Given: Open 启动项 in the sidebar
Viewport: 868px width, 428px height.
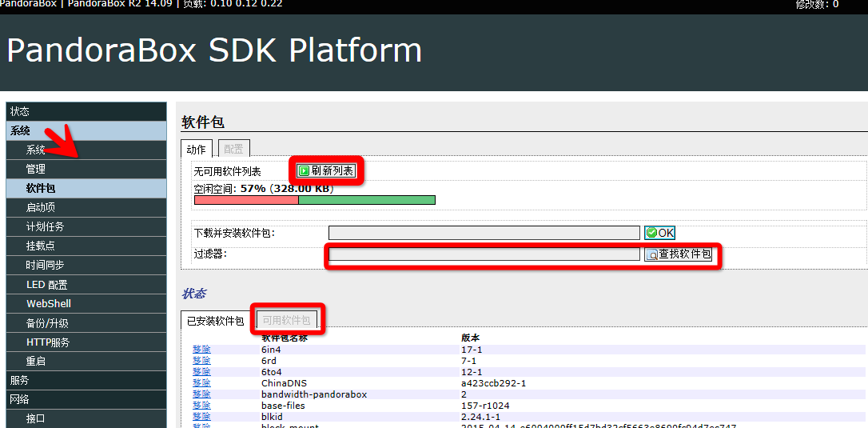Looking at the screenshot, I should pyautogui.click(x=86, y=207).
